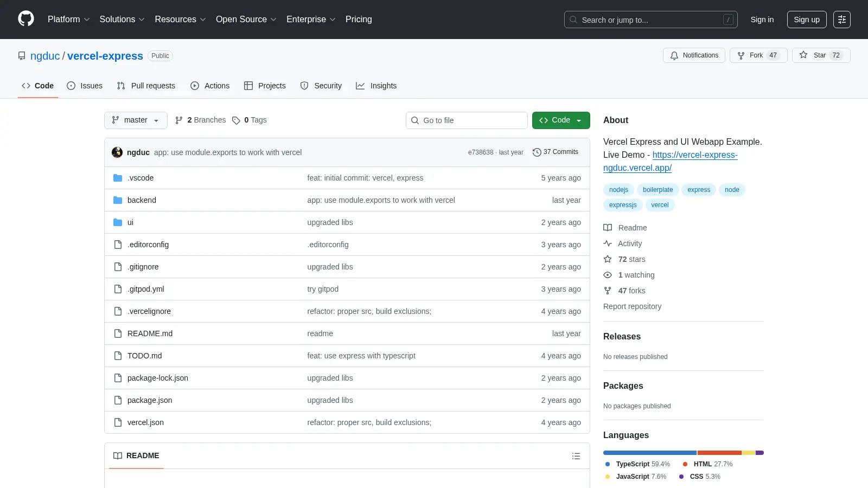Select the README tab heading
This screenshot has width=868, height=488.
point(136,455)
